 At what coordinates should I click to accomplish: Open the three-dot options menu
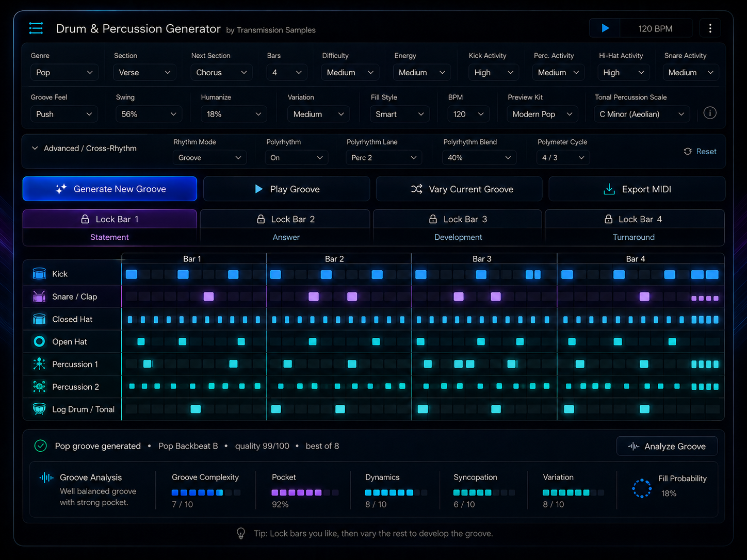tap(710, 28)
